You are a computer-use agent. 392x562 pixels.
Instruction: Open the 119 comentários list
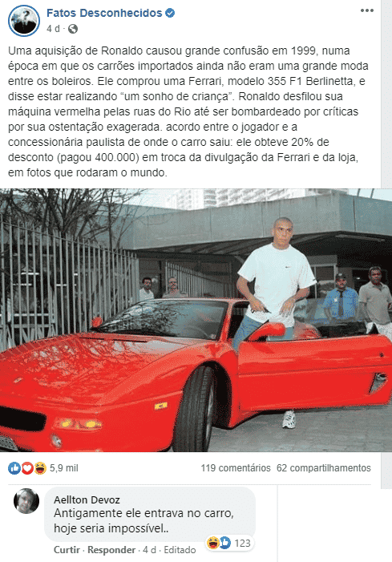(x=236, y=468)
